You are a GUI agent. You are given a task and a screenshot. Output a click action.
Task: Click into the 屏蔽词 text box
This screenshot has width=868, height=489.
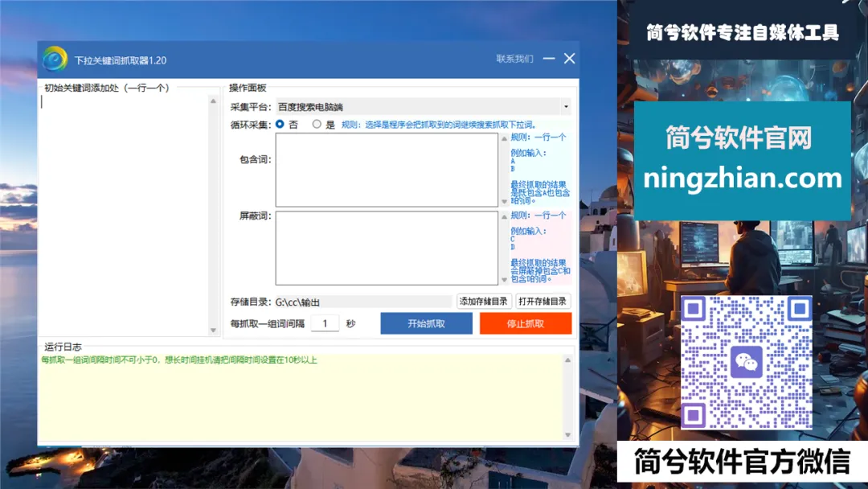tap(387, 248)
